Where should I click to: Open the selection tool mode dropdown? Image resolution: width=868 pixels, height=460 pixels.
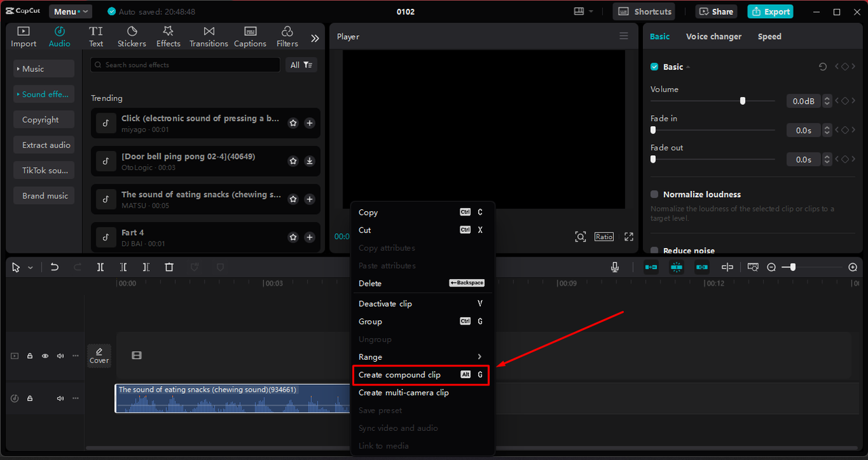click(x=31, y=268)
